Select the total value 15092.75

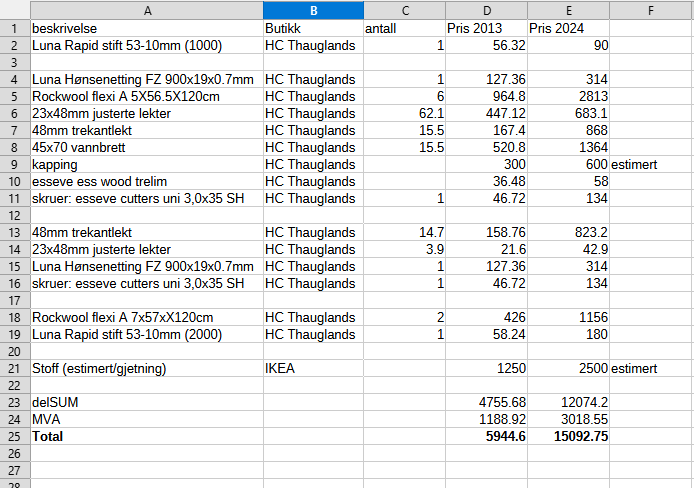click(x=568, y=436)
